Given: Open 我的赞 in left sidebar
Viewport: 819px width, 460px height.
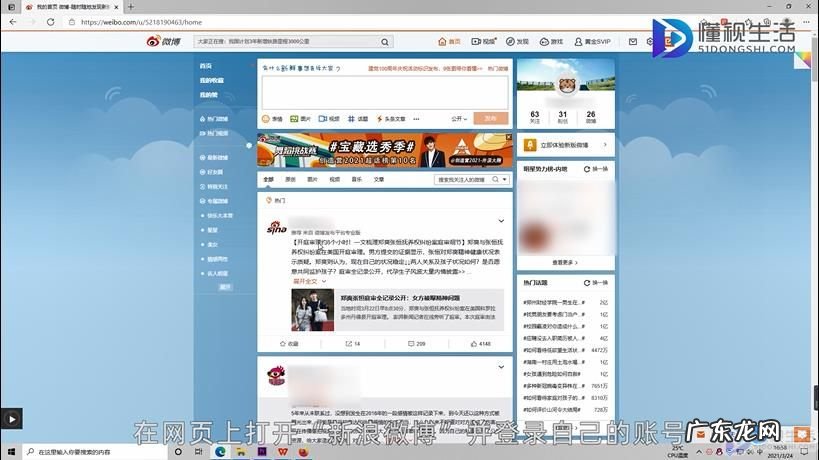Looking at the screenshot, I should pyautogui.click(x=208, y=95).
